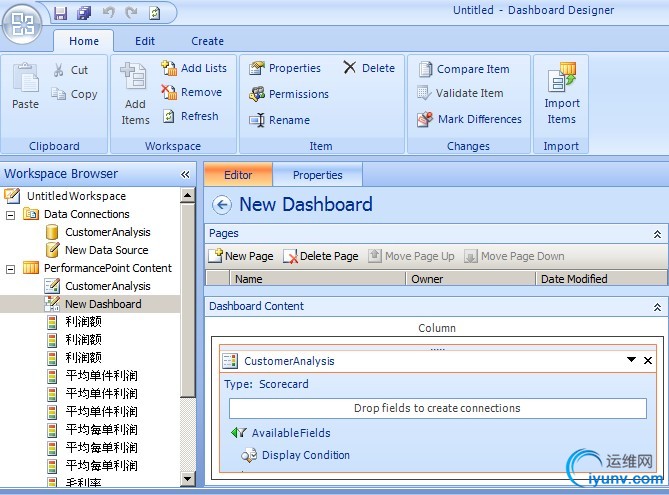Click the Redo arrow icon
This screenshot has height=495, width=669.
click(x=131, y=13)
